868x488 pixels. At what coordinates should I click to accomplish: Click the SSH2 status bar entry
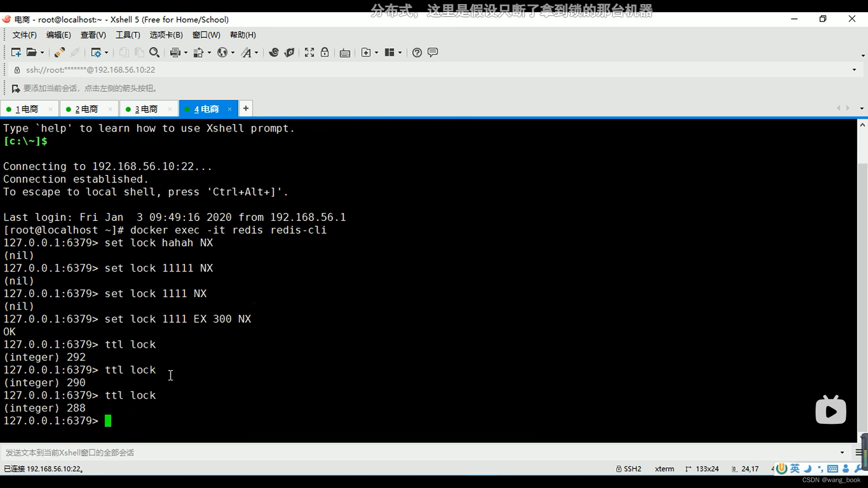pos(628,469)
